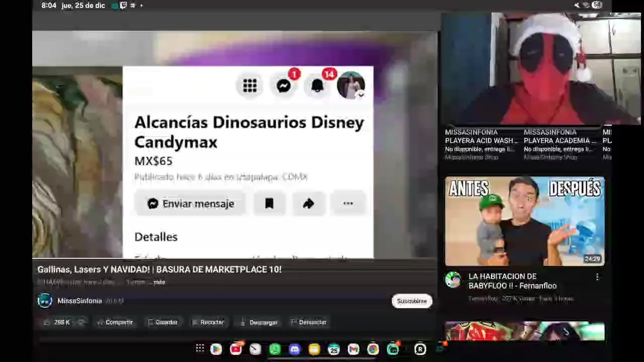Click the Alcancías Dinosaurios Disney Candymax title
The height and width of the screenshot is (362, 644).
pyautogui.click(x=249, y=132)
